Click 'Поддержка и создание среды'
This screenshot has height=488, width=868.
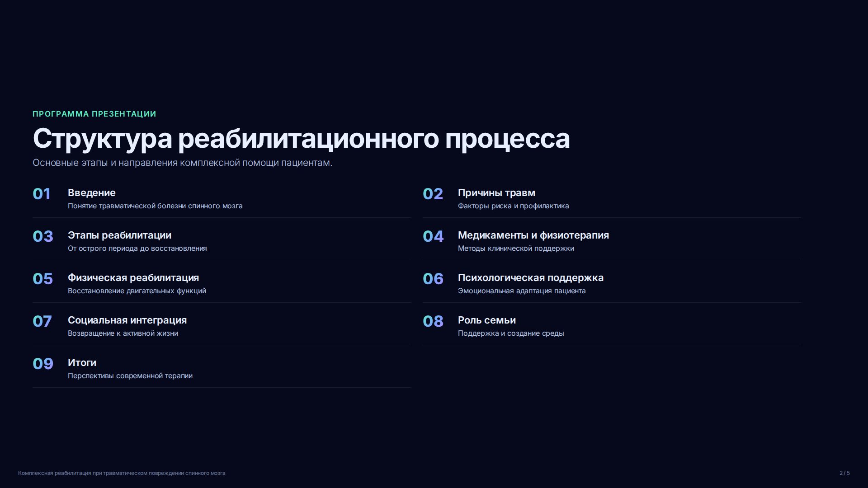tap(511, 333)
